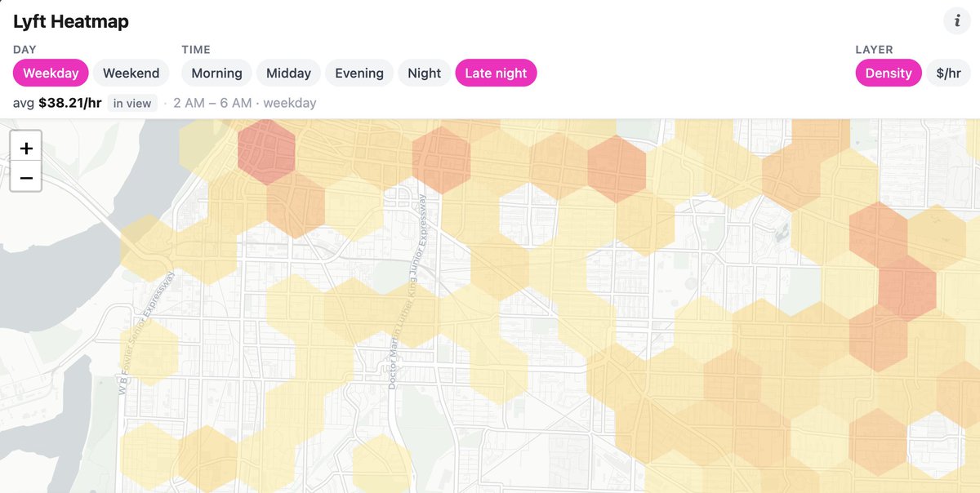Click the 'in view' badge
Viewport: 980px width, 493px height.
coord(132,103)
